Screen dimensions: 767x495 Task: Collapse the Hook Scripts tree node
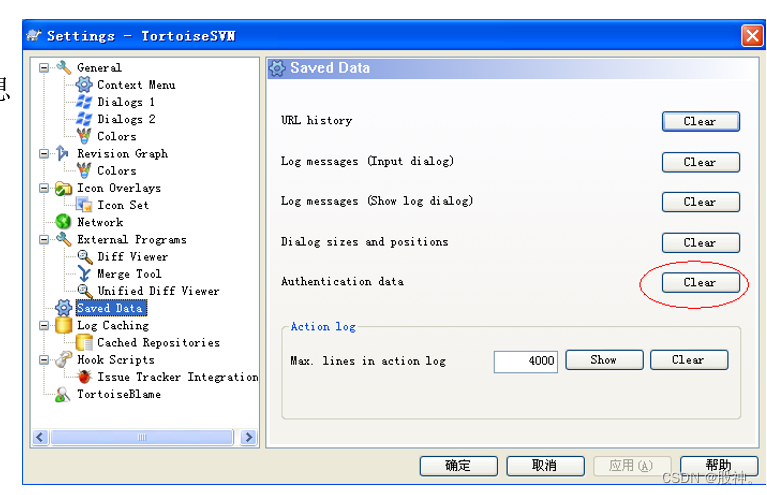(44, 360)
